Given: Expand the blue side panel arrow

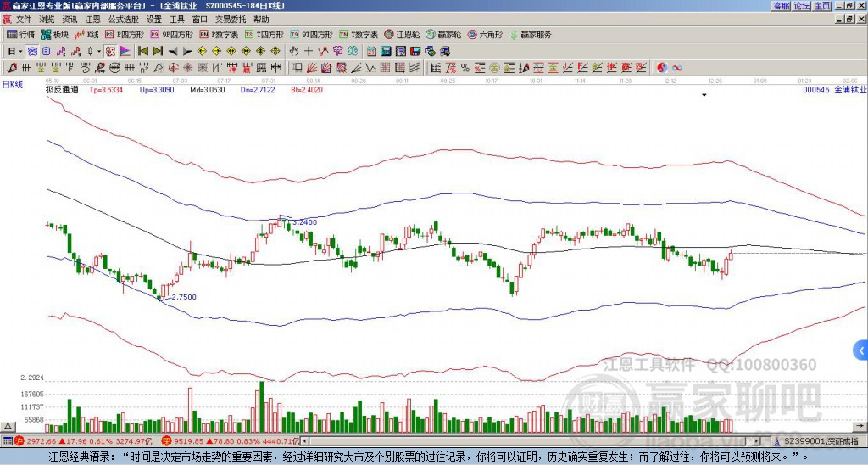Looking at the screenshot, I should pyautogui.click(x=861, y=350).
